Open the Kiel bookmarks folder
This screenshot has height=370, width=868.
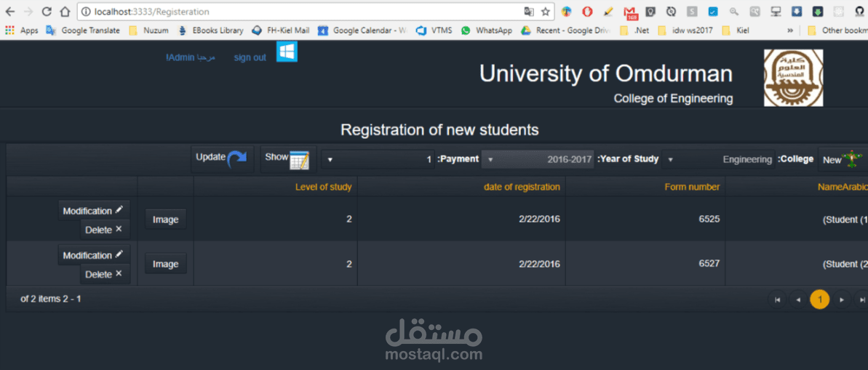[x=736, y=31]
